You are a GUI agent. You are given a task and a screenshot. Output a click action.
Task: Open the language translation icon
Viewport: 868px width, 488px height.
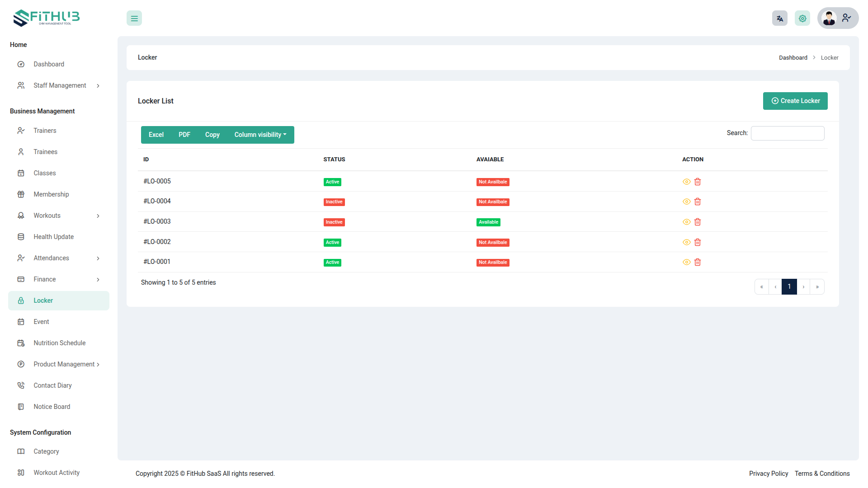pos(779,19)
